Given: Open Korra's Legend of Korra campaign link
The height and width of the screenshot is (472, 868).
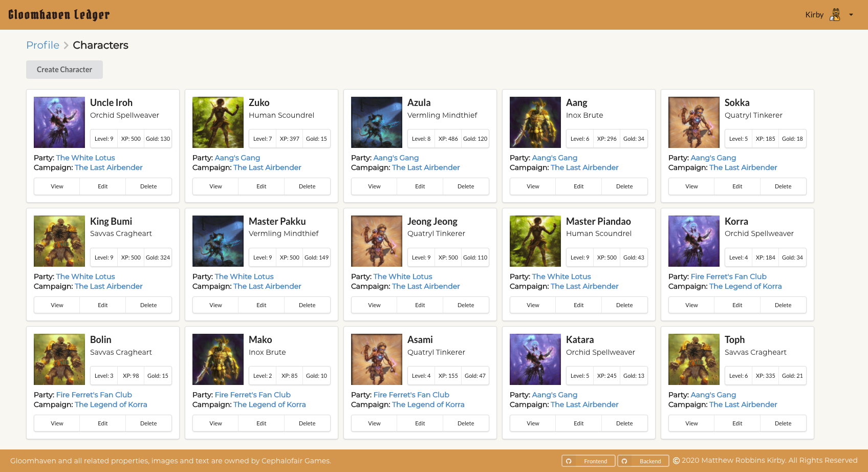Looking at the screenshot, I should pos(746,286).
